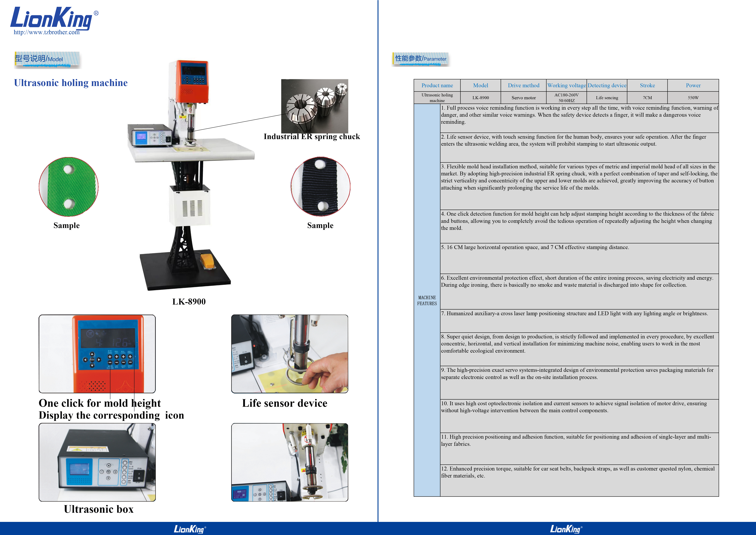Select feature 8 about super quiet design

pos(579,349)
